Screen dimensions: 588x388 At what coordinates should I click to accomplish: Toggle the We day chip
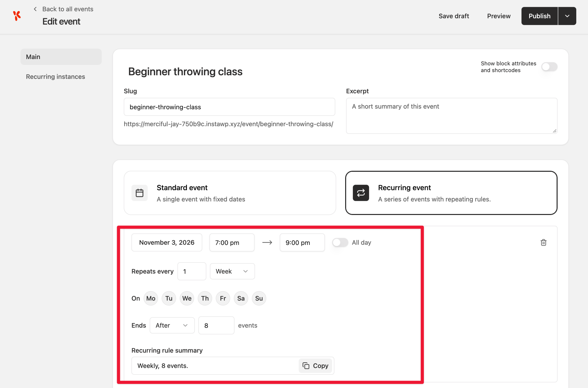tap(187, 298)
